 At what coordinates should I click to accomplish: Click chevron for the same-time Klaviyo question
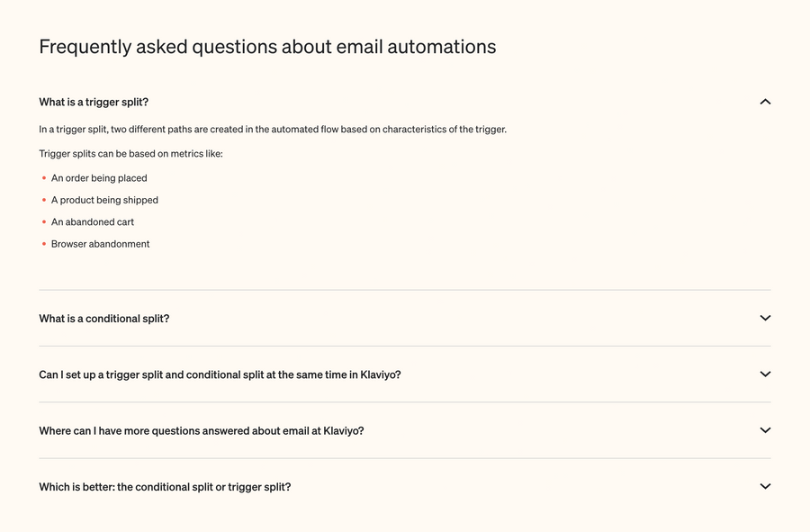click(765, 374)
